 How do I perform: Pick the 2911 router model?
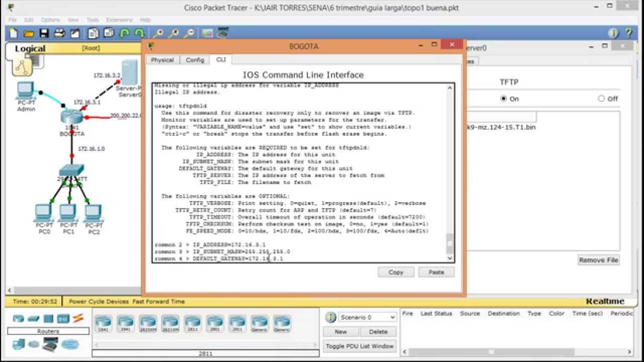point(237,323)
